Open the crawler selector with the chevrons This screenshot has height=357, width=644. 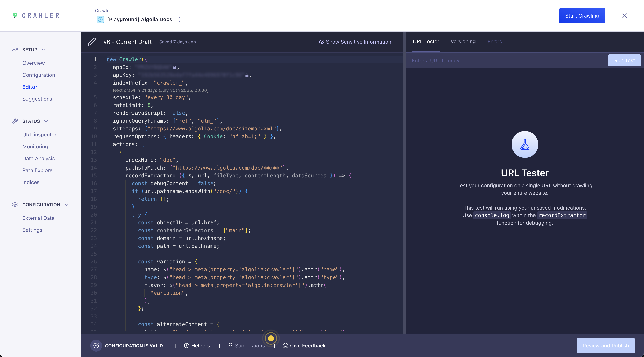pos(179,19)
